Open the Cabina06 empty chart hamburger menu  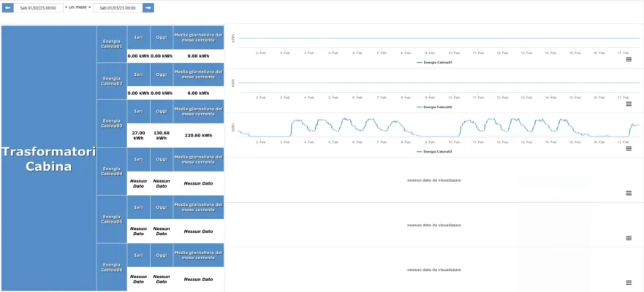tap(628, 283)
